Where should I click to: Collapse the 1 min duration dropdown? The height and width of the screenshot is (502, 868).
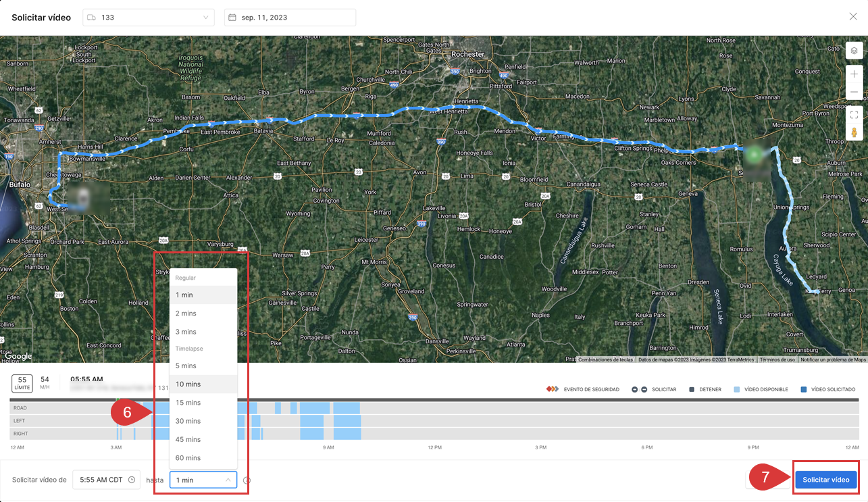pyautogui.click(x=203, y=480)
